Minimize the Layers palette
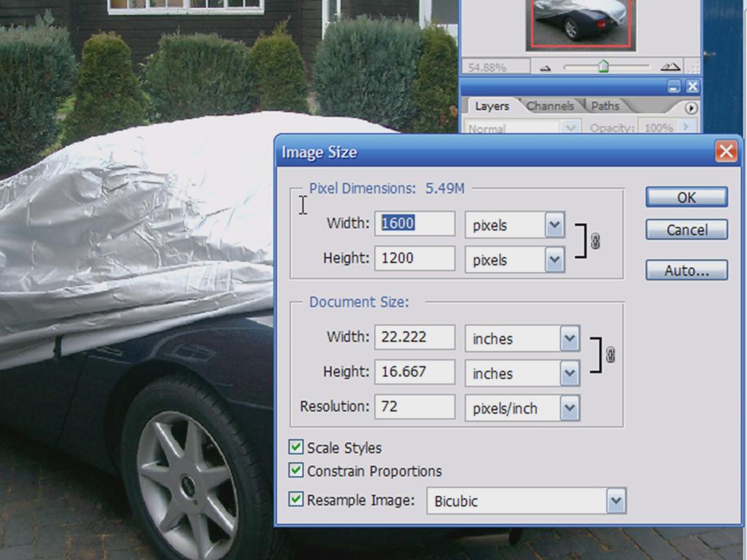747x560 pixels. coord(673,87)
